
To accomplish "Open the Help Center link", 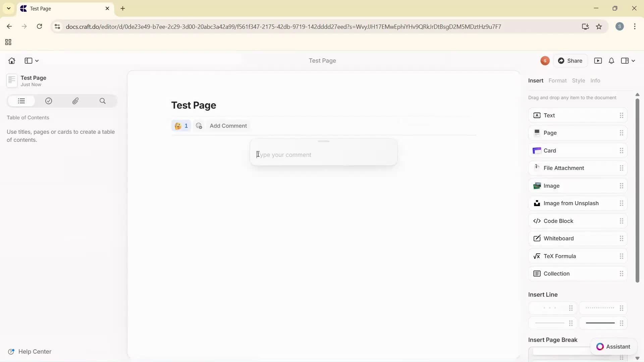I will [35, 351].
